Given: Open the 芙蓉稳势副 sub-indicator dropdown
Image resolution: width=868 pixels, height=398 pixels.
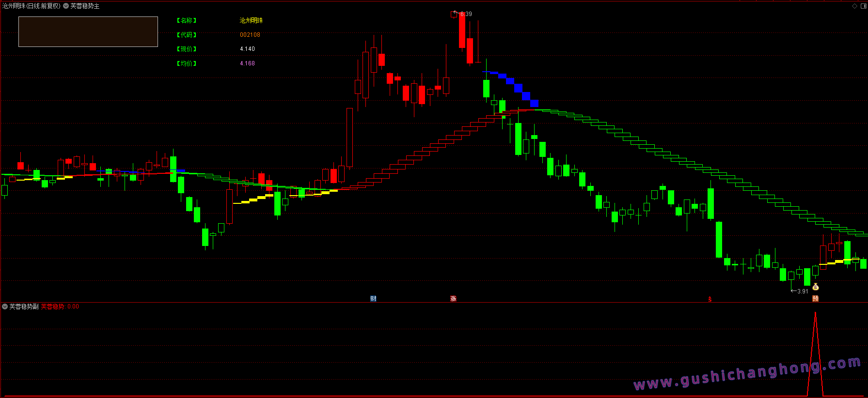Looking at the screenshot, I should pos(5,306).
